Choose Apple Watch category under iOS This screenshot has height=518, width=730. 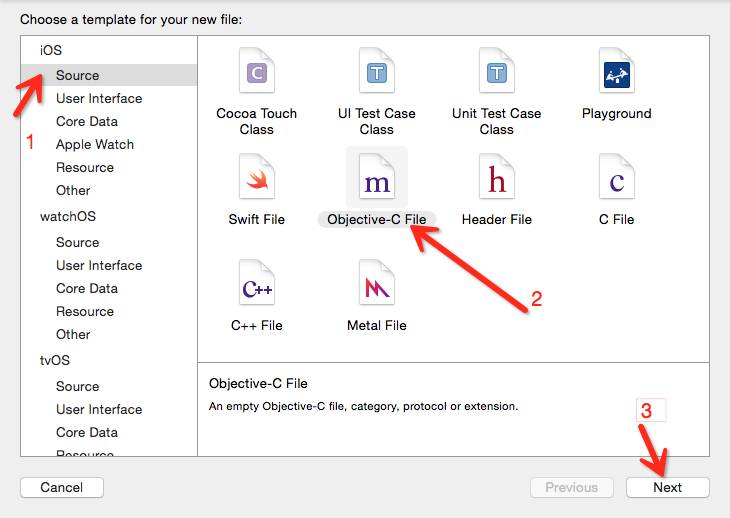point(95,144)
